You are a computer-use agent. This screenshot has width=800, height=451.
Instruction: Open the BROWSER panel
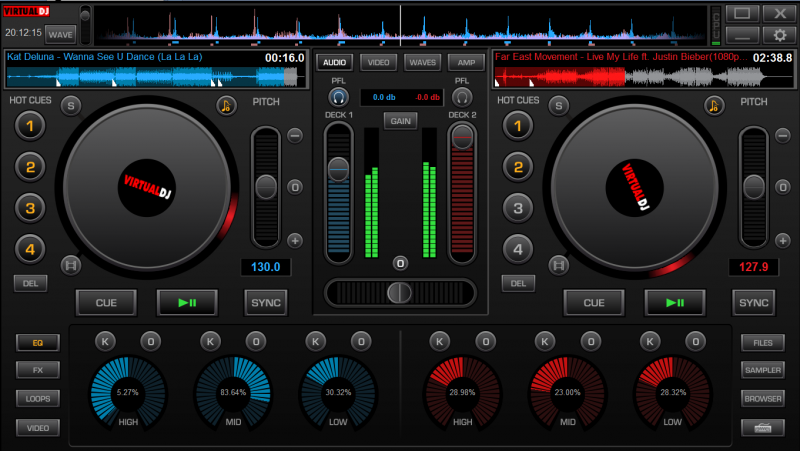(763, 398)
